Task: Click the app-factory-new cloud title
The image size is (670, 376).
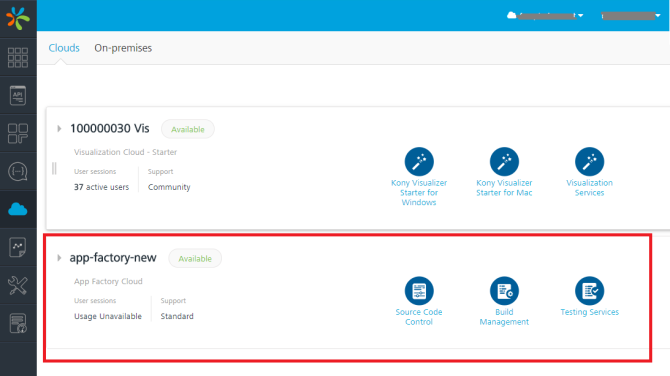Action: click(113, 258)
